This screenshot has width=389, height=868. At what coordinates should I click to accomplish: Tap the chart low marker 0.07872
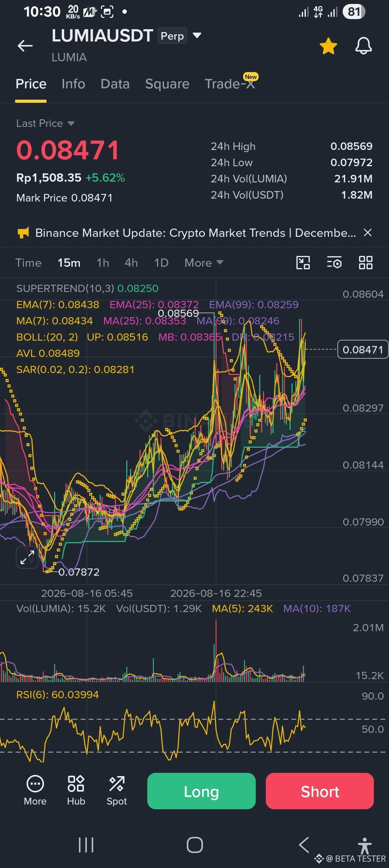(79, 572)
